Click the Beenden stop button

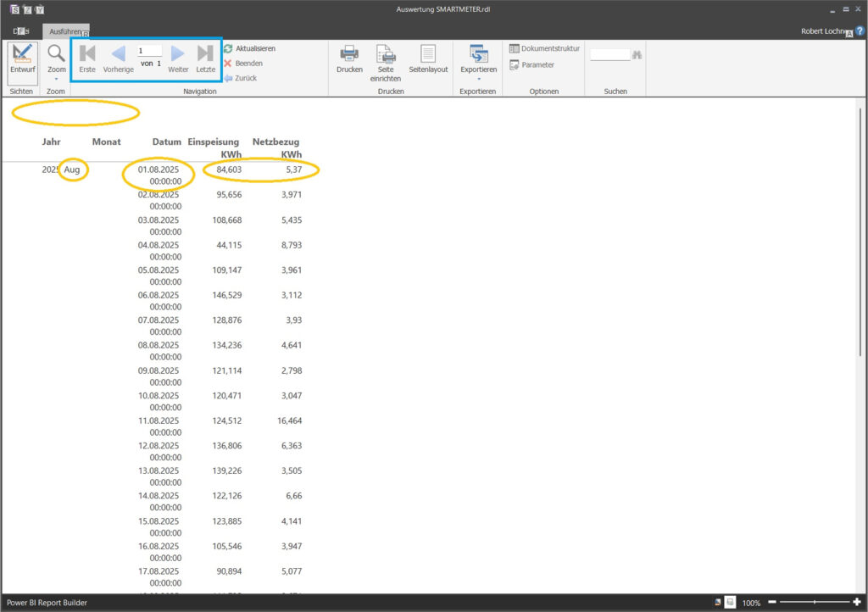(x=243, y=64)
